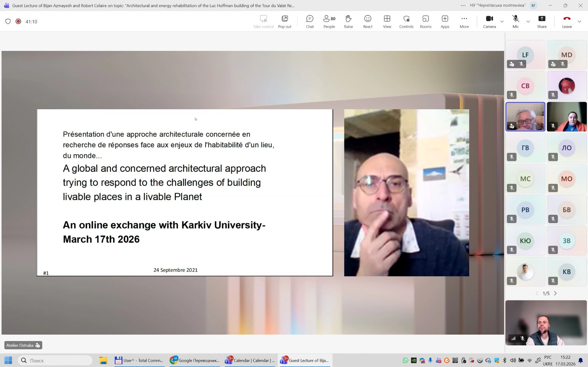Screen dimensions: 588x367
Task: Click the recording indicator icon
Action: click(18, 21)
